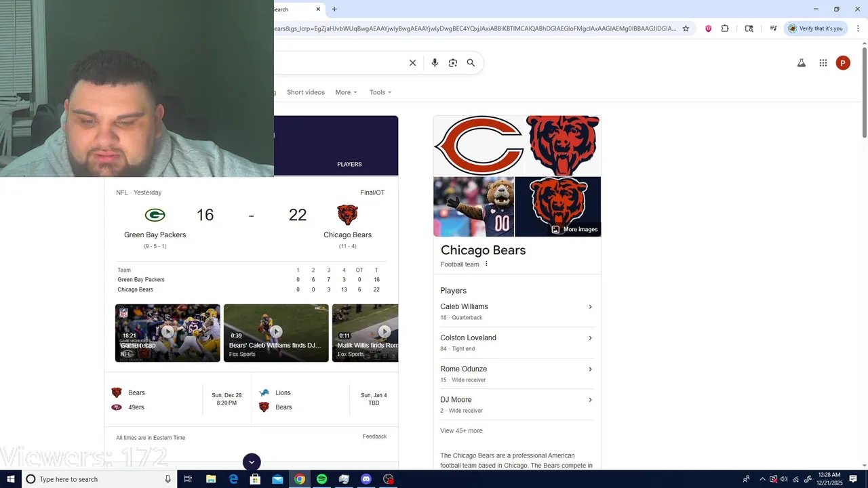Open a new browser tab
Viewport: 868px width, 488px height.
pos(334,9)
